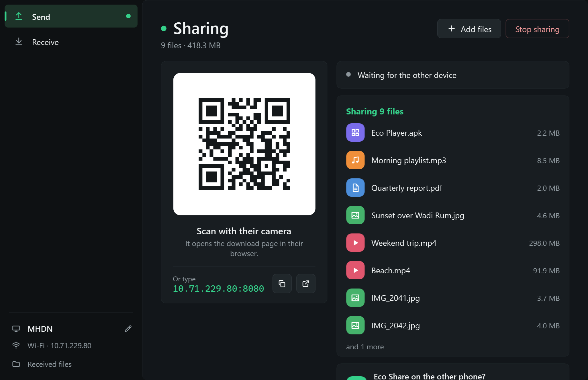
Task: Click the QR code image
Action: [244, 144]
